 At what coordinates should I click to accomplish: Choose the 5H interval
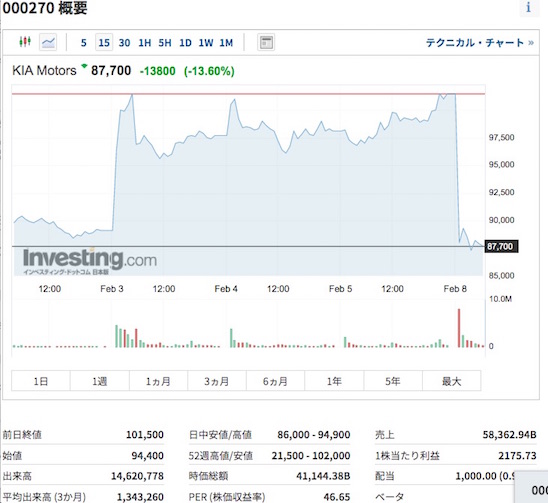point(165,43)
